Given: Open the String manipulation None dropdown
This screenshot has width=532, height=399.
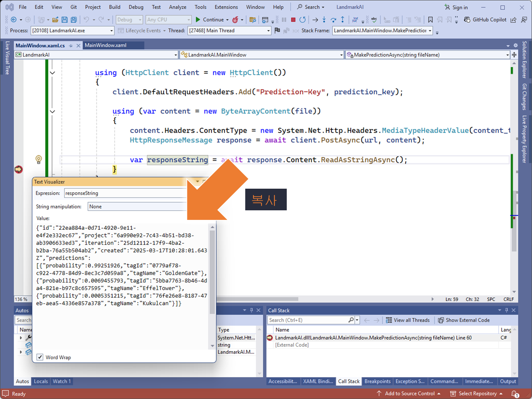Looking at the screenshot, I should (x=137, y=206).
